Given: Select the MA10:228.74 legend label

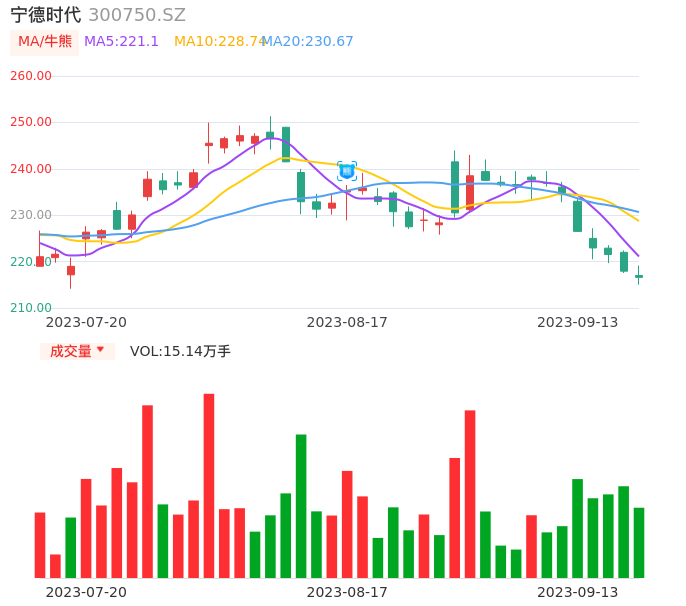Looking at the screenshot, I should [x=220, y=42].
